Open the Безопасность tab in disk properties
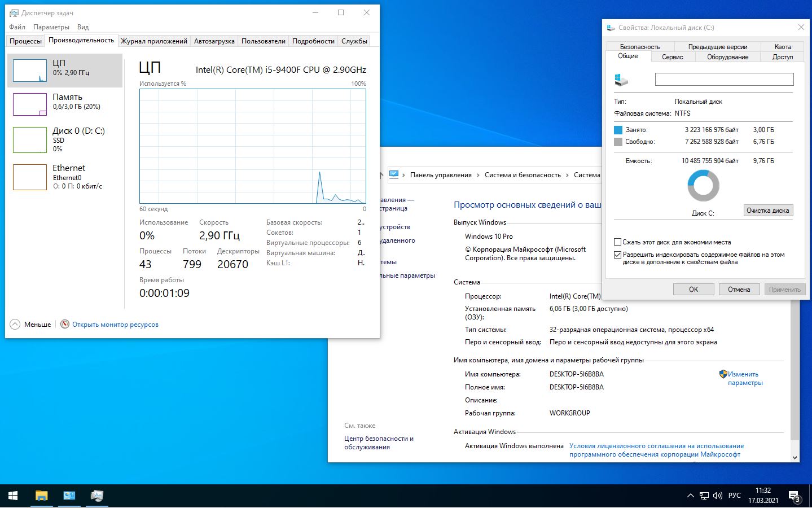This screenshot has height=508, width=812. click(x=640, y=47)
